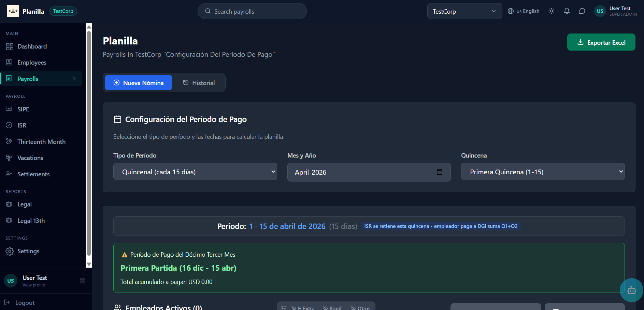
Task: Click the Search payrolls input field
Action: tap(252, 11)
